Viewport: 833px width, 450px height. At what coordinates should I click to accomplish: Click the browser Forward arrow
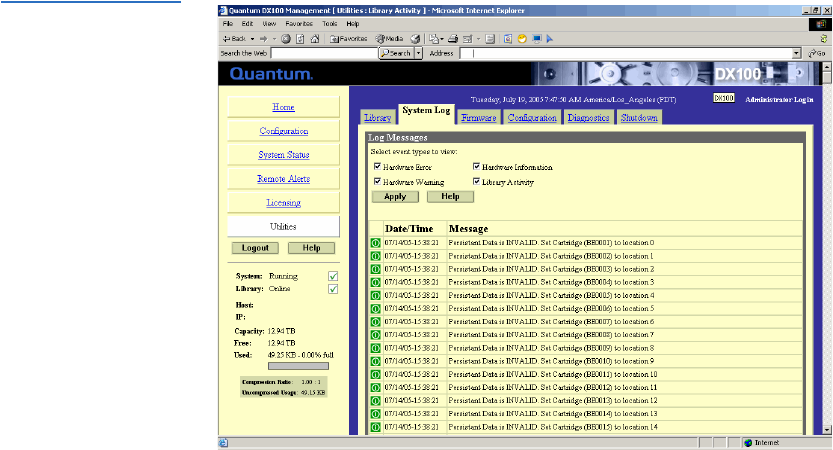tap(263, 38)
